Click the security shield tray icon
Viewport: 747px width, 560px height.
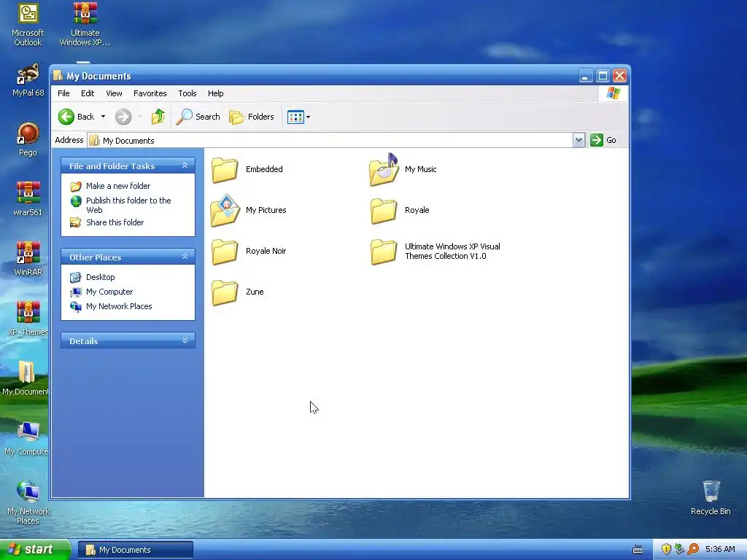(x=666, y=550)
